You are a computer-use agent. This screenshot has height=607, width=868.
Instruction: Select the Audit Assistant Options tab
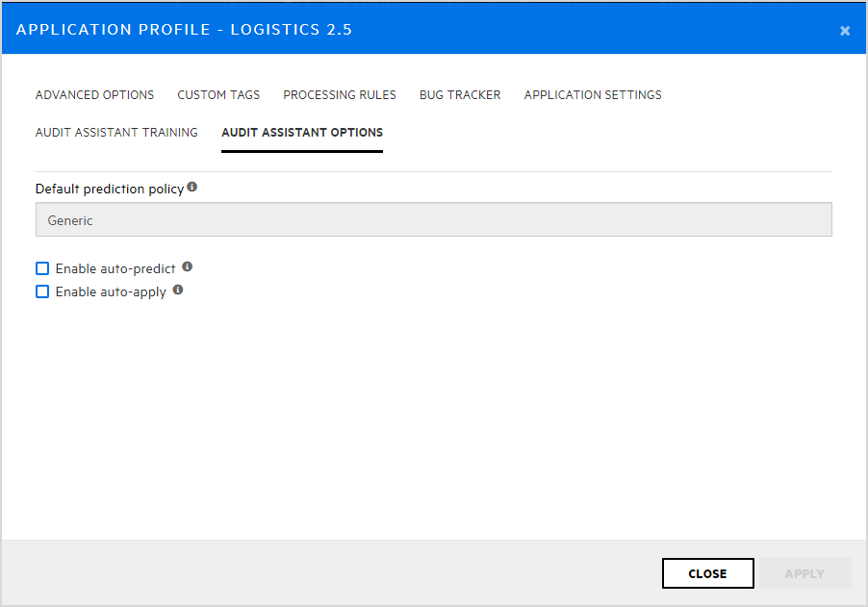coord(302,133)
